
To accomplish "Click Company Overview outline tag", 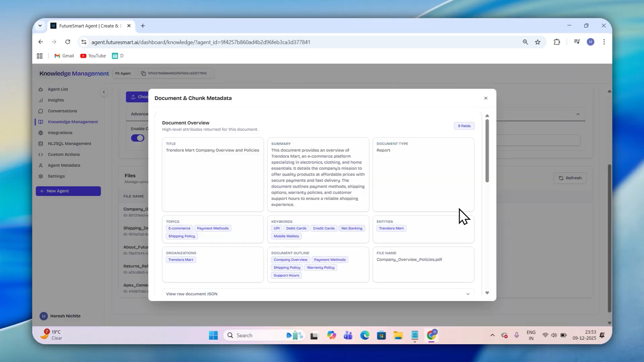I will (x=290, y=260).
